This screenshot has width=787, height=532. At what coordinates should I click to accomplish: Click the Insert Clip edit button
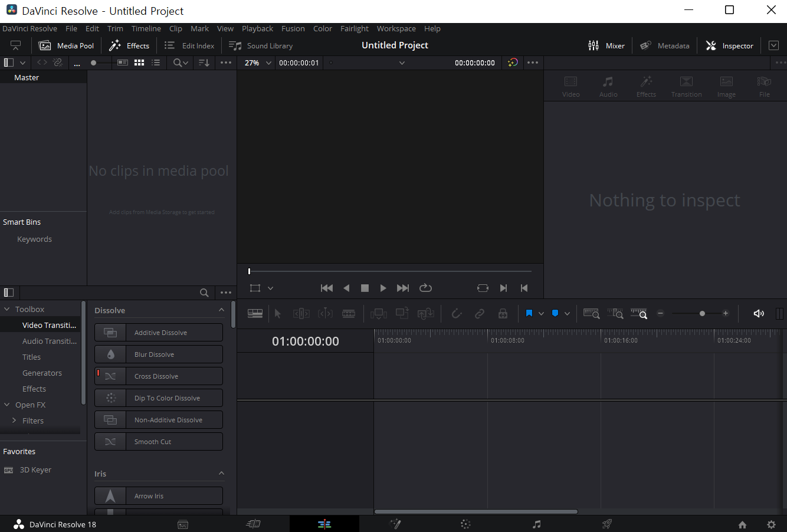click(x=379, y=313)
